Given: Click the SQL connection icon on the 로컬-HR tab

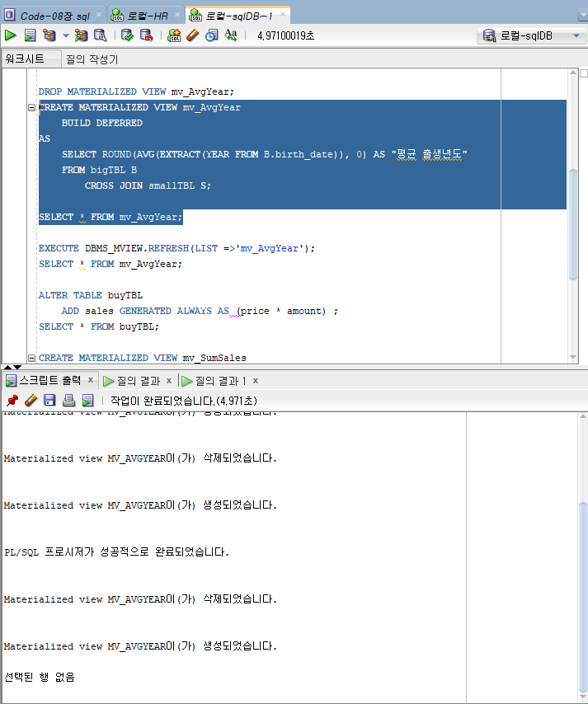Looking at the screenshot, I should pos(117,16).
